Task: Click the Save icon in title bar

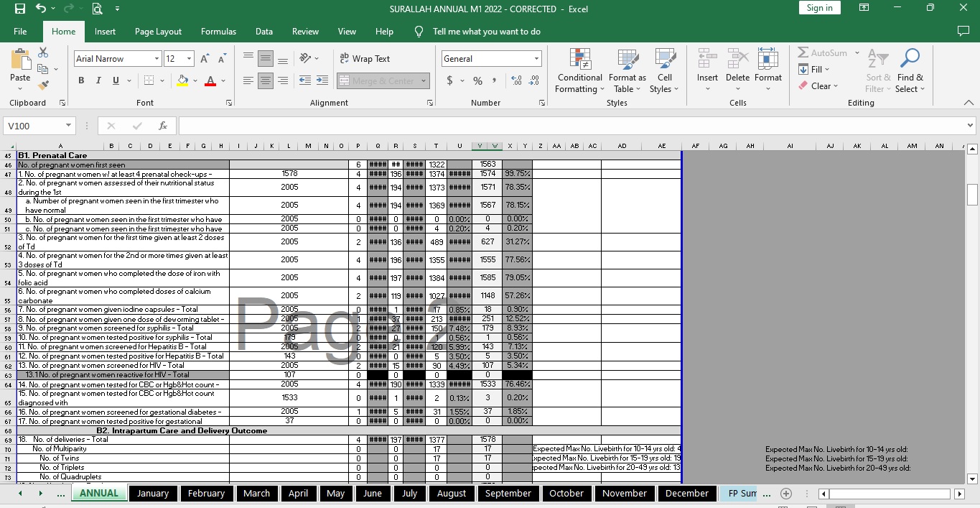Action: (19, 9)
